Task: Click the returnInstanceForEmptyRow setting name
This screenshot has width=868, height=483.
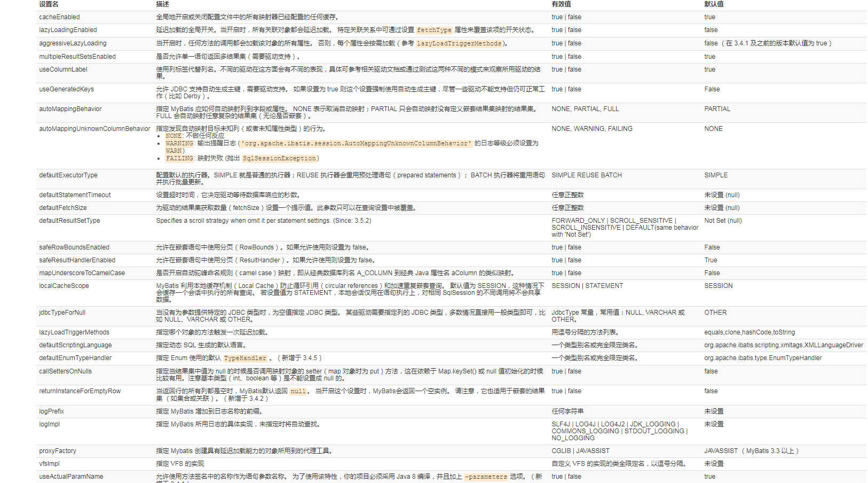Action: point(80,391)
